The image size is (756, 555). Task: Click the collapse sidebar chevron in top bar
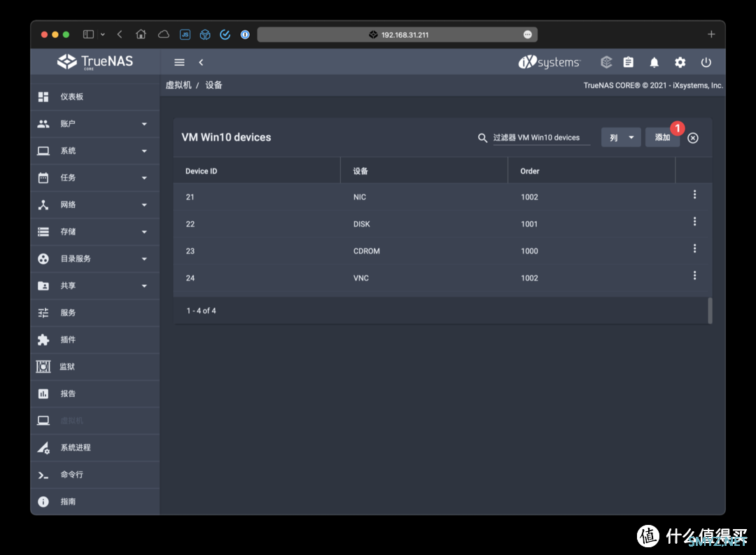[x=201, y=62]
